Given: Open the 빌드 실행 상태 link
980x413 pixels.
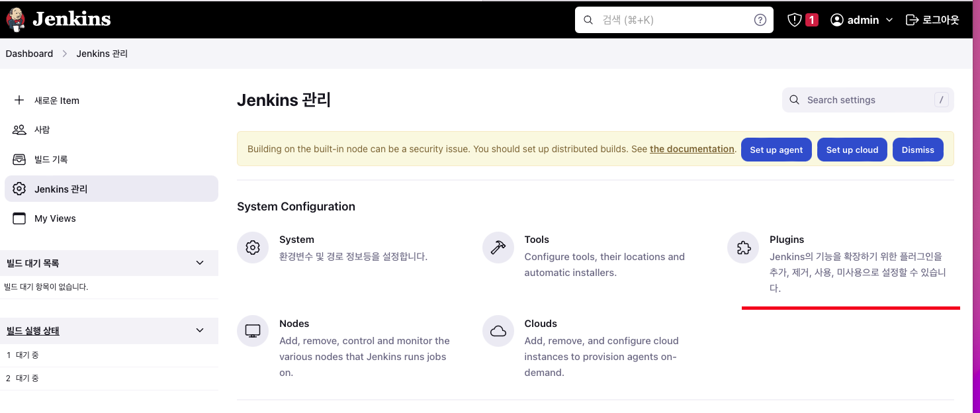Looking at the screenshot, I should coord(32,330).
